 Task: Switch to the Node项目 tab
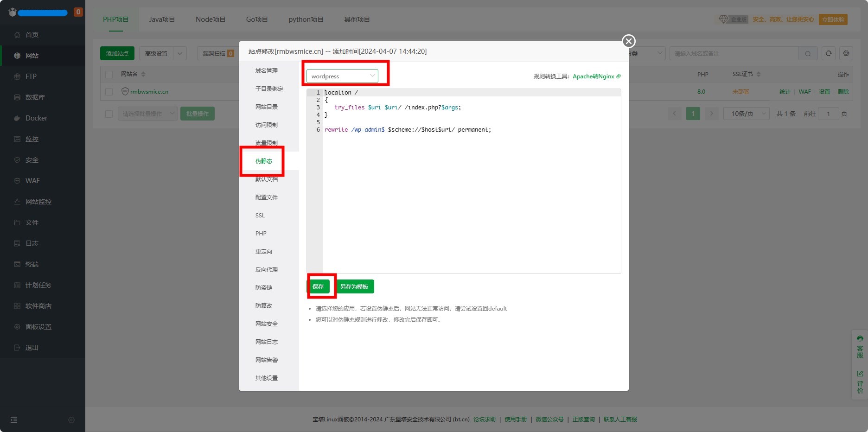coord(211,19)
